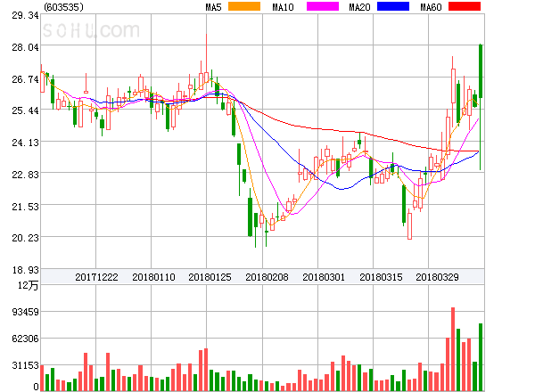The width and height of the screenshot is (535, 392).
Task: Click the 25.44 price axis label
Action: click(x=25, y=110)
